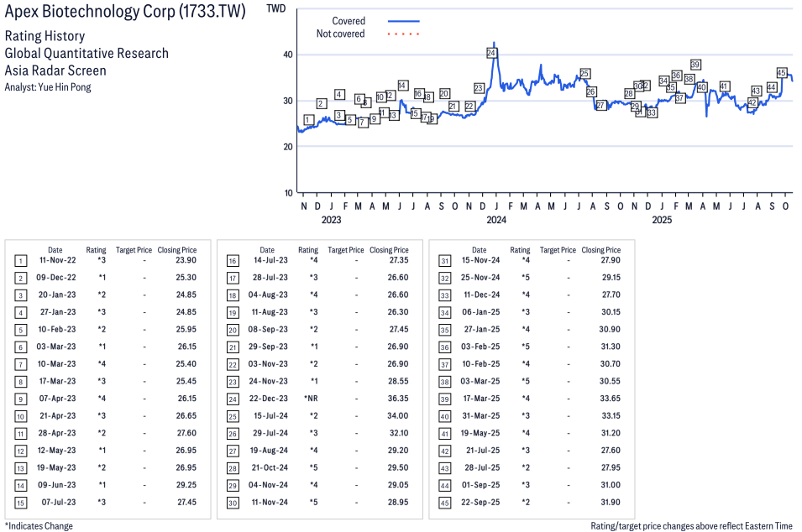Select marker 39 on the price chart

pyautogui.click(x=695, y=65)
